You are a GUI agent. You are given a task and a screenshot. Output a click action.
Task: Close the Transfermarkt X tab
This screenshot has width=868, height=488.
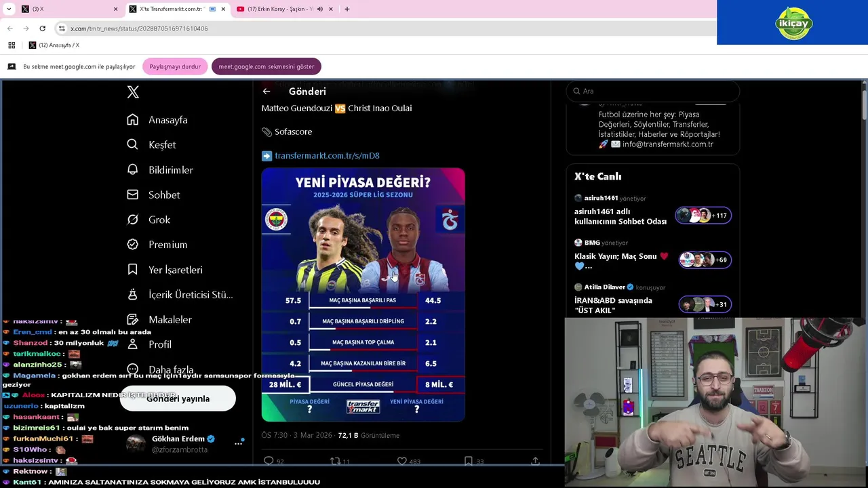click(223, 9)
